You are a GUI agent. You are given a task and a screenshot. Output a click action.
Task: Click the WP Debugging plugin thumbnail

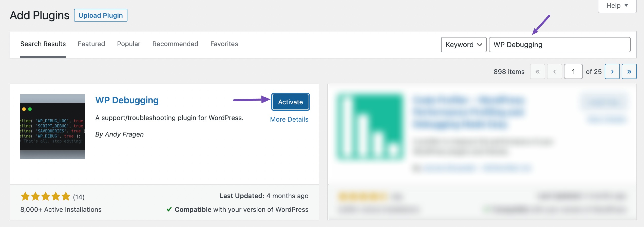[x=53, y=127]
